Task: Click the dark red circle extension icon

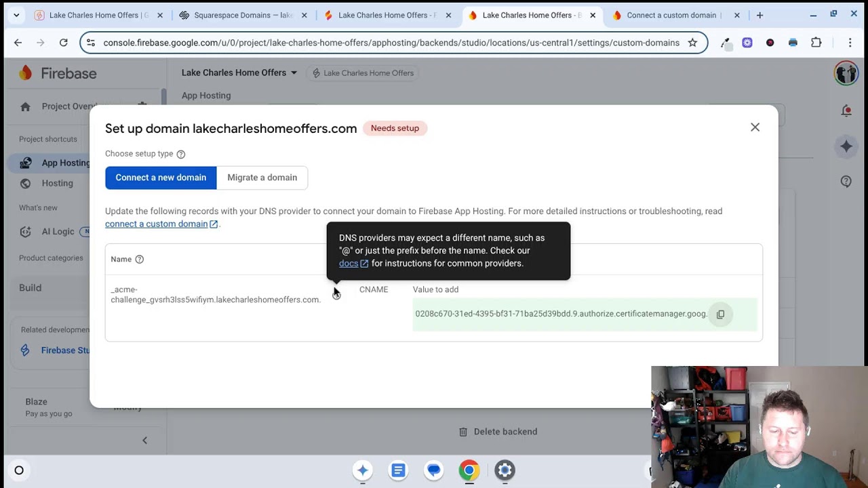Action: coord(770,43)
